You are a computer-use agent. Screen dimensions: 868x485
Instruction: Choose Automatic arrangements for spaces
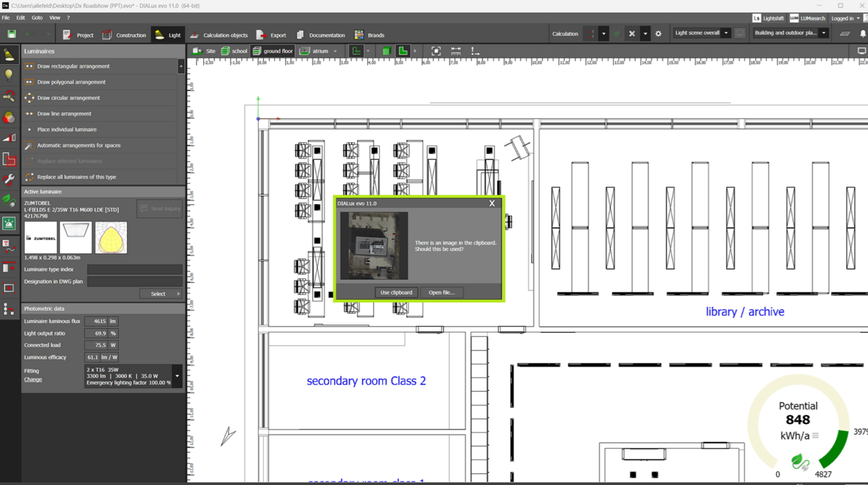pos(100,145)
